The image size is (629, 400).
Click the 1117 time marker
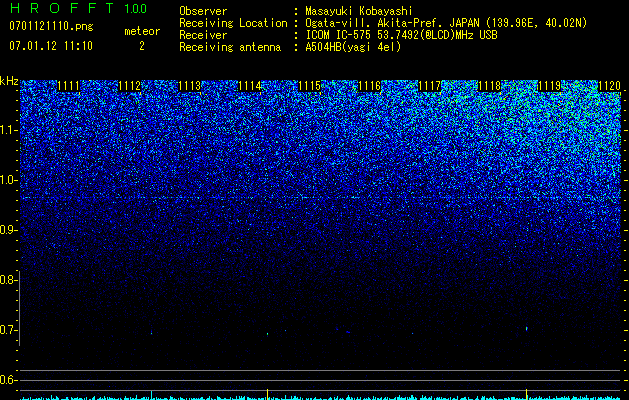(x=430, y=86)
